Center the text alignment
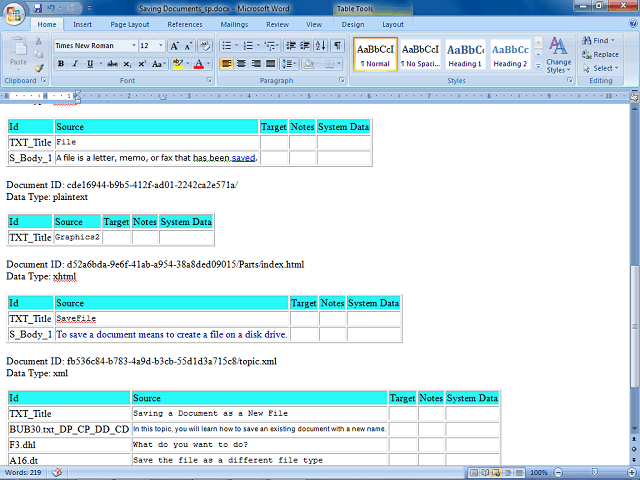 [241, 64]
